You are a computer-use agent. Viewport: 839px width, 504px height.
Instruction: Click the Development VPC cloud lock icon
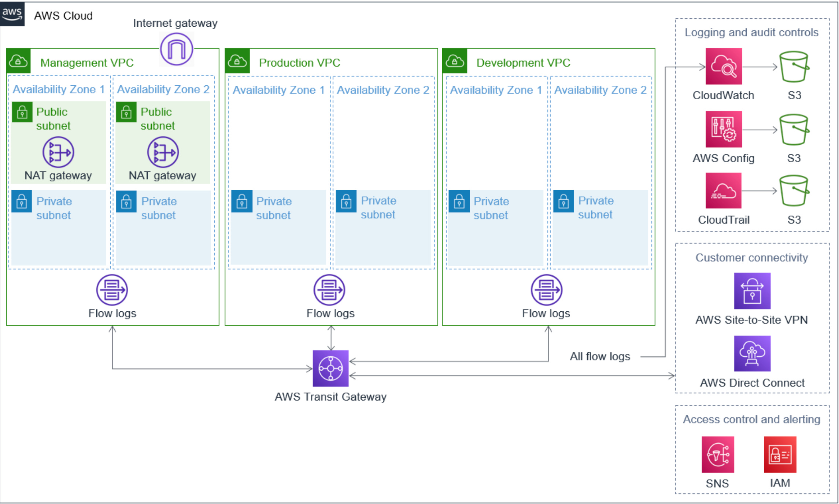click(x=455, y=61)
